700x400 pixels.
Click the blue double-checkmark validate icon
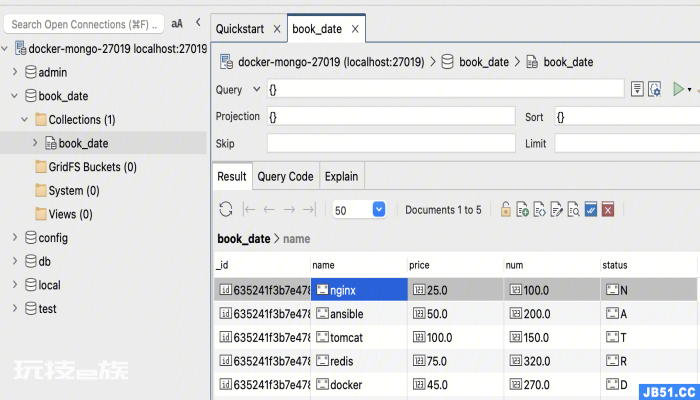(591, 209)
